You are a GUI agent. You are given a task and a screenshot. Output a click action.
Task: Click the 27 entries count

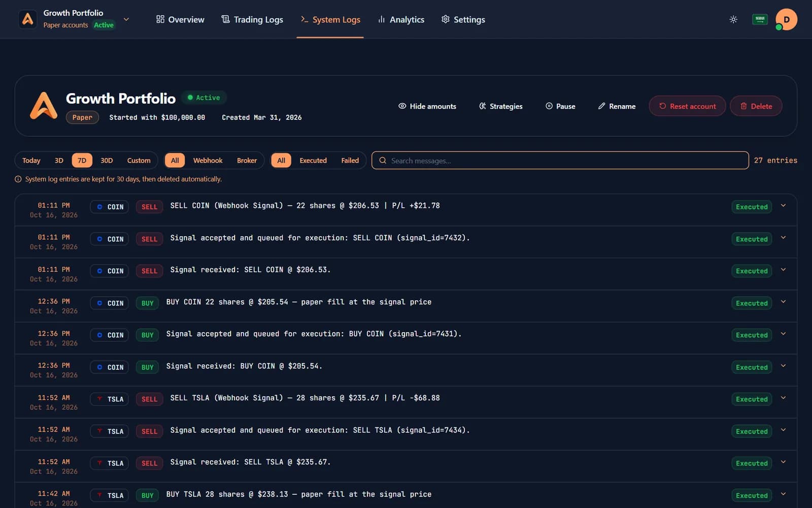tap(775, 161)
